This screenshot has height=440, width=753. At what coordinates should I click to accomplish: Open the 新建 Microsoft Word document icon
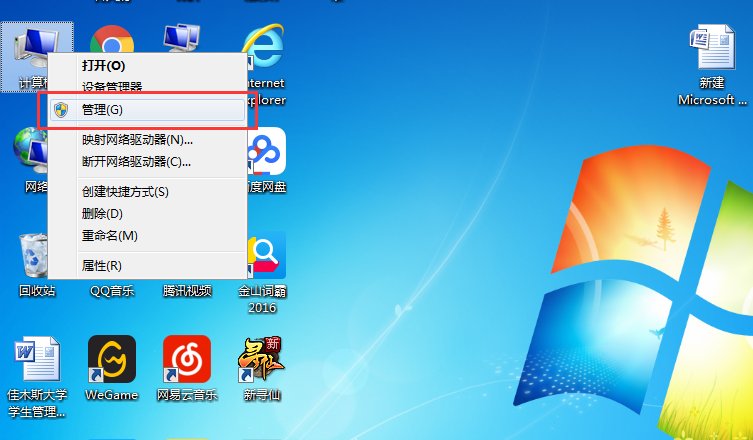(x=712, y=47)
